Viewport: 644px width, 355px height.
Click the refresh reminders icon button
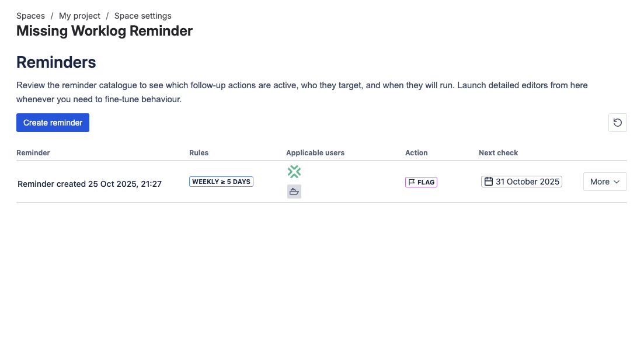(617, 123)
